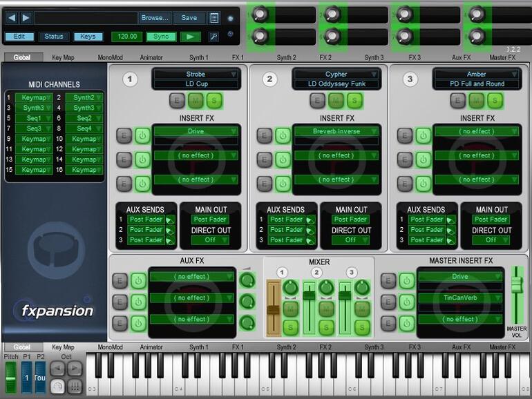Toggle Synth 1 Aux Send 1 Post Fader icon

point(171,220)
